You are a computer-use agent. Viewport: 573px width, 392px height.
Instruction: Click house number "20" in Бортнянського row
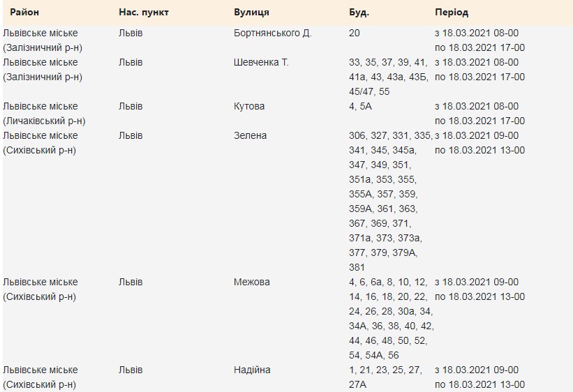pyautogui.click(x=355, y=33)
